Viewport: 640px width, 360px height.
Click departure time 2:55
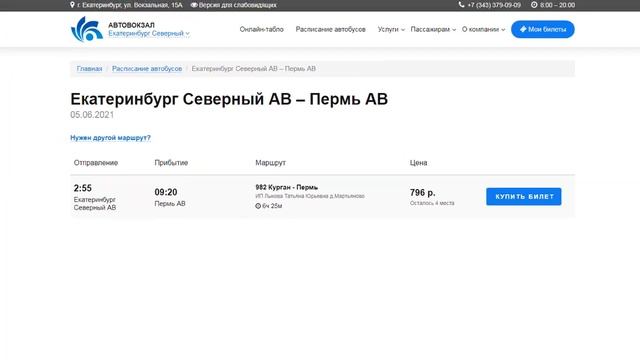82,188
